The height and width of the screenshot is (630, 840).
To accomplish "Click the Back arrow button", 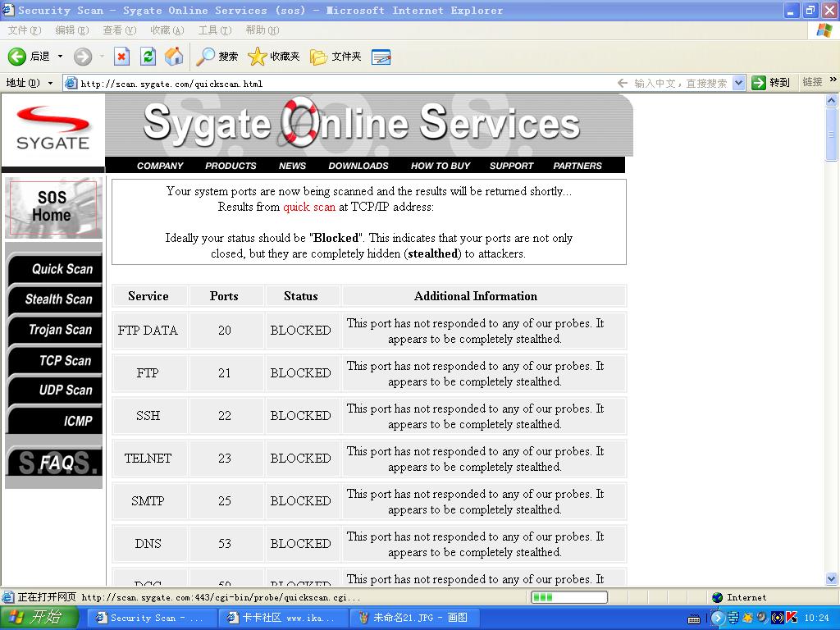I will pos(18,57).
